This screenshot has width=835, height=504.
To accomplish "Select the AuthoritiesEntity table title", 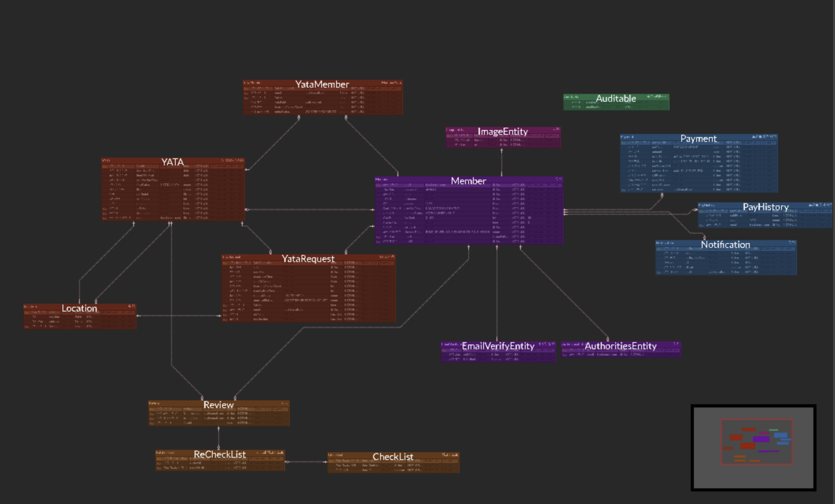I will point(620,346).
